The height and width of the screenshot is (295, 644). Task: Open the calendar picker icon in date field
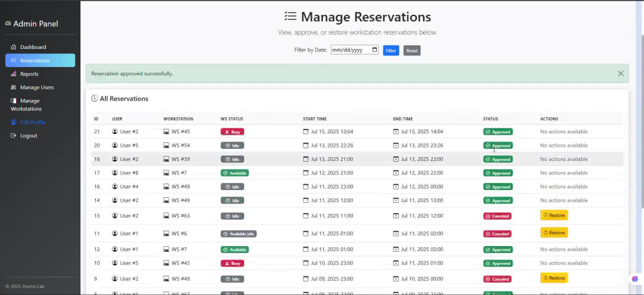coord(374,50)
